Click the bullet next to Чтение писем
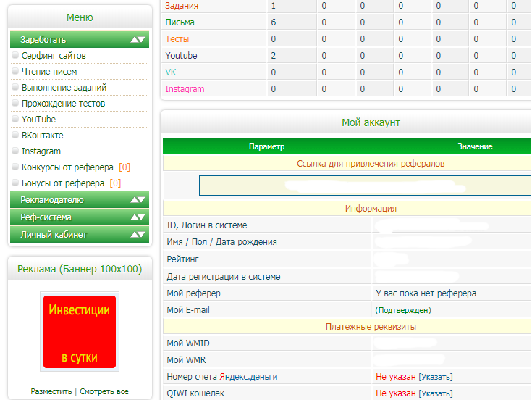532x400 pixels. click(x=15, y=71)
